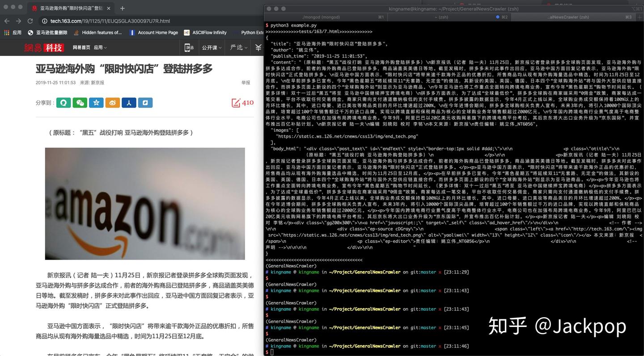Click the green QQ share icon
The image size is (644, 356).
(x=64, y=103)
